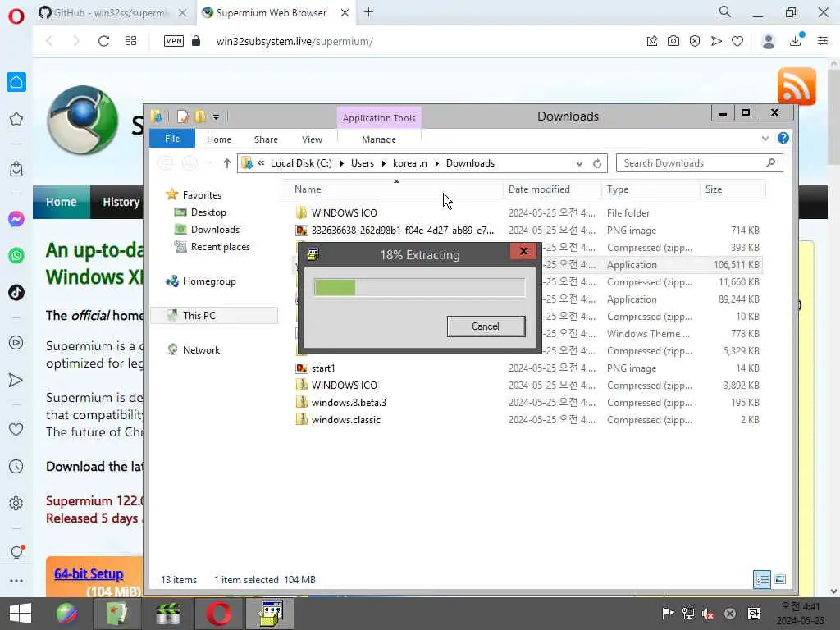Open sidebar heart pinboards icon
The height and width of the screenshot is (630, 840).
pos(16,430)
